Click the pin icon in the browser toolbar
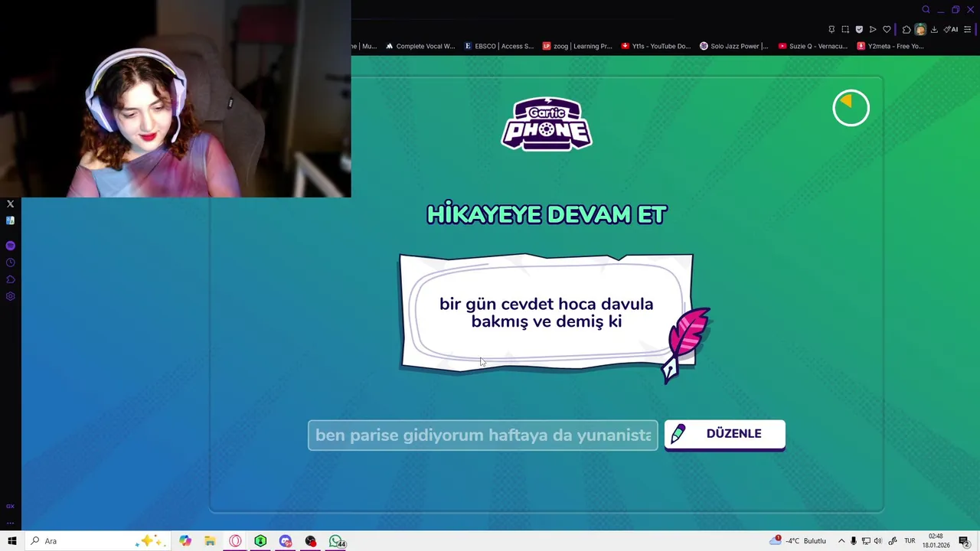980x551 pixels. click(x=831, y=30)
